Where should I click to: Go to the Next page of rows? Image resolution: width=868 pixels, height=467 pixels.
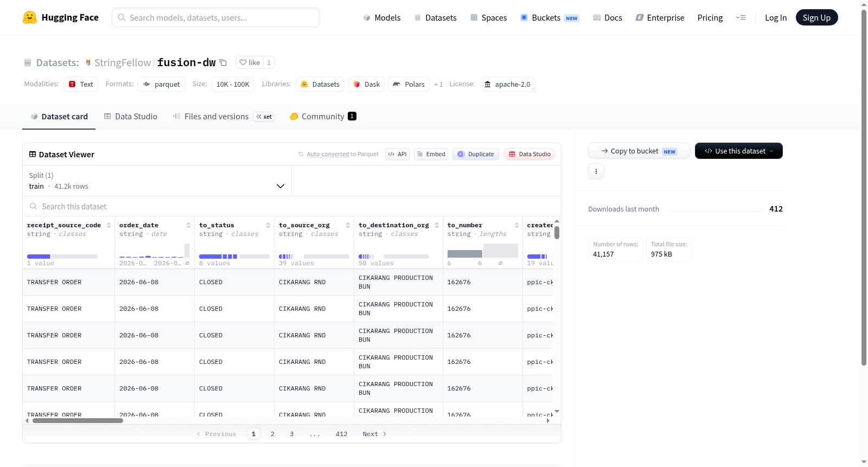(374, 434)
